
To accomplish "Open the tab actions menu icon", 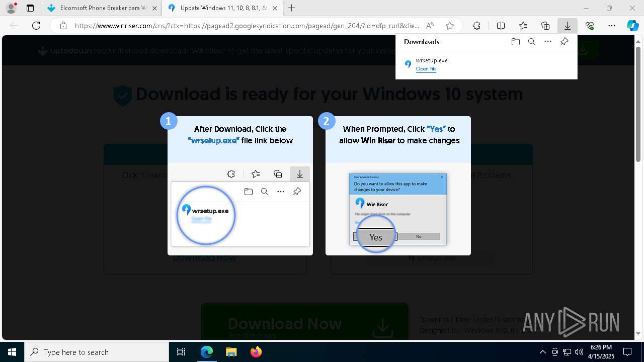I will (x=30, y=8).
